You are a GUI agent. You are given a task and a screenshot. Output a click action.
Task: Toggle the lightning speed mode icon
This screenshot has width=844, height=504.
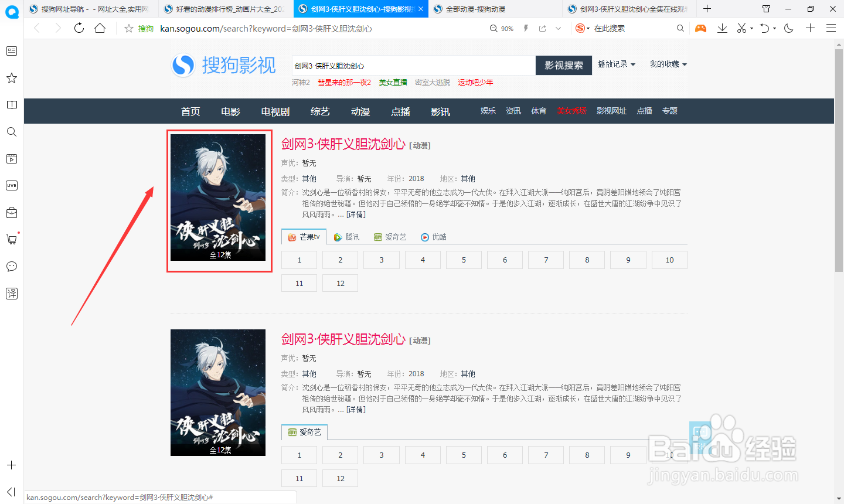click(526, 28)
